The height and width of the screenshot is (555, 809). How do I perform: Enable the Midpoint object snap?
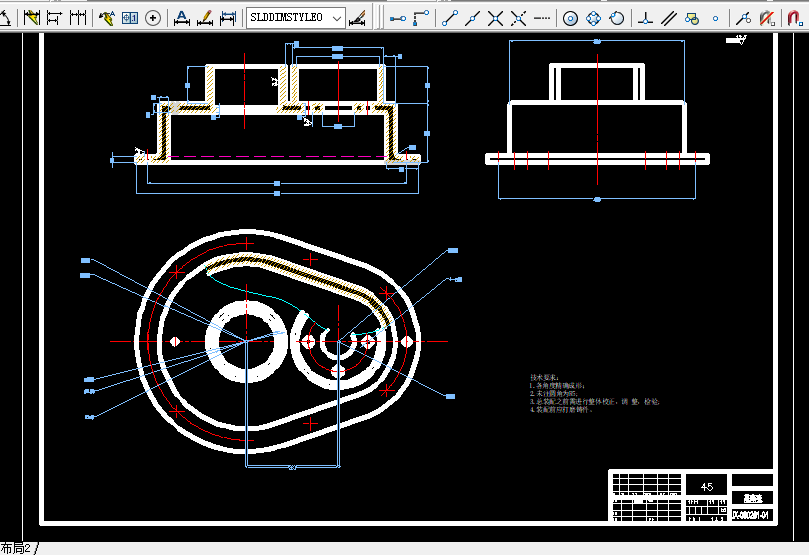(x=473, y=19)
